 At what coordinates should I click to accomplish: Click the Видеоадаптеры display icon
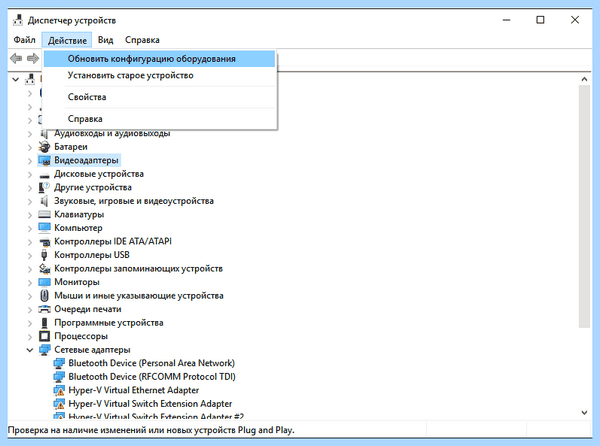[44, 160]
